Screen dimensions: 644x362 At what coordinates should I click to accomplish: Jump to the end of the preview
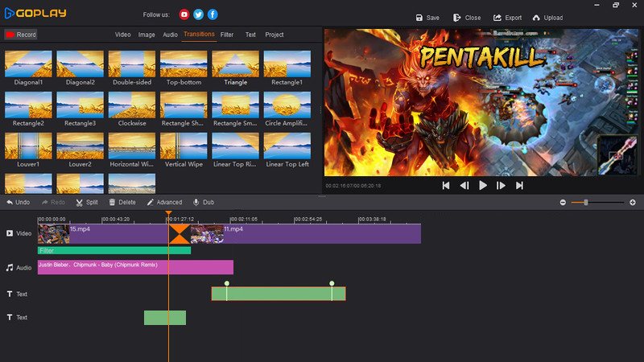pyautogui.click(x=519, y=186)
